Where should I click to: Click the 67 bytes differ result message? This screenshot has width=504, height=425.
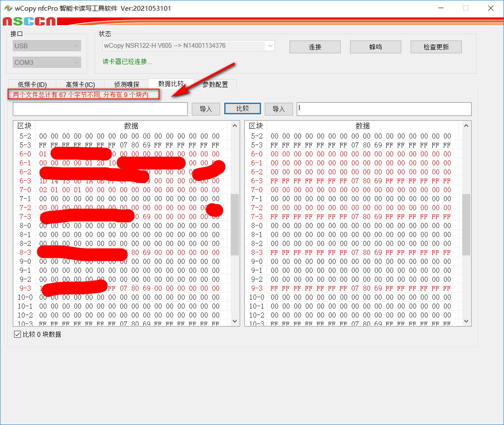click(x=81, y=95)
